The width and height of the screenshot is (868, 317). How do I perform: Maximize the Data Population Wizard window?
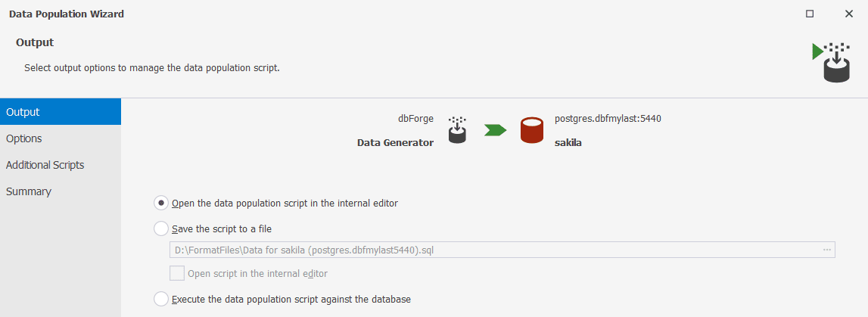pos(810,14)
